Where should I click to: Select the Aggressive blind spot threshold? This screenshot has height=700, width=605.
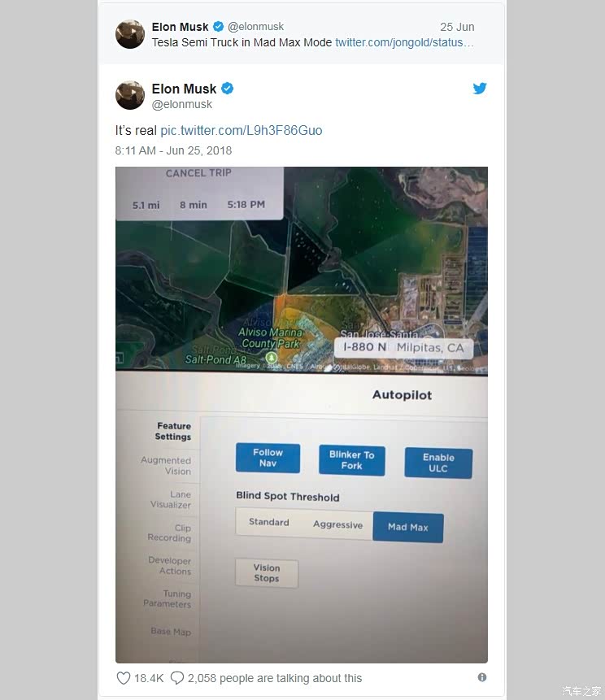(x=337, y=524)
